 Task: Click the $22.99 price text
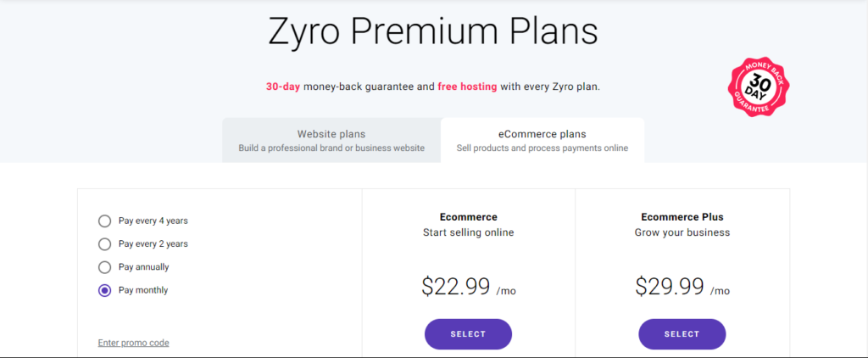455,287
